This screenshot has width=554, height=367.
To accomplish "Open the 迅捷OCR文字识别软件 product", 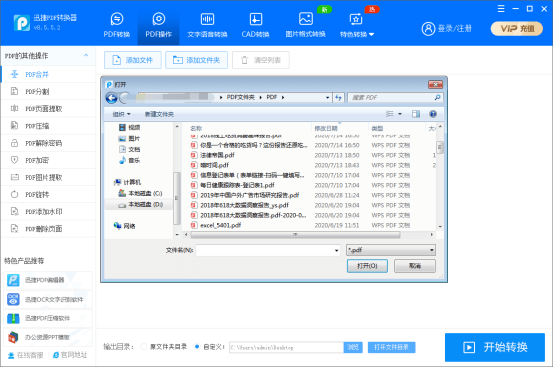I will point(48,299).
